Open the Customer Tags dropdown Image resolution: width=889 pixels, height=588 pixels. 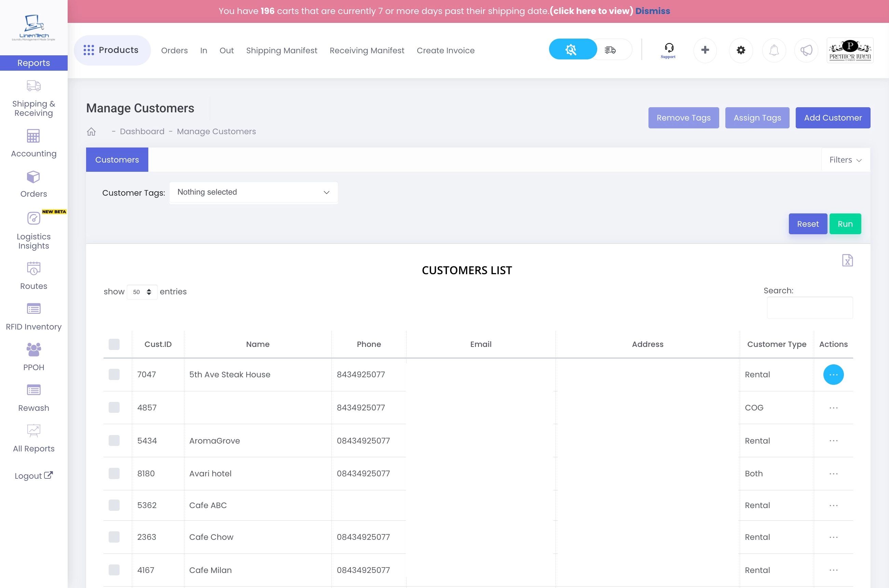coord(253,192)
